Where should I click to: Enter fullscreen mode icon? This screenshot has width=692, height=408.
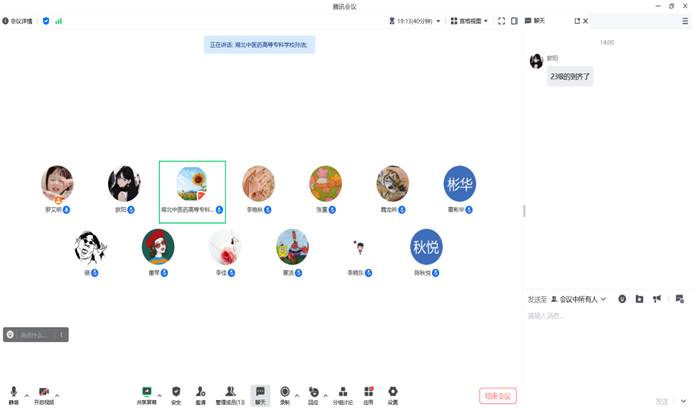click(501, 21)
